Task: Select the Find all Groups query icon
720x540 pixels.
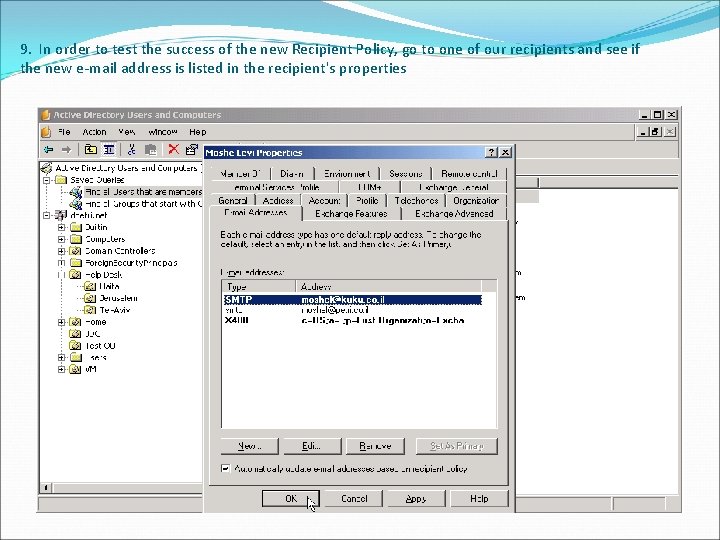Action: click(x=75, y=203)
